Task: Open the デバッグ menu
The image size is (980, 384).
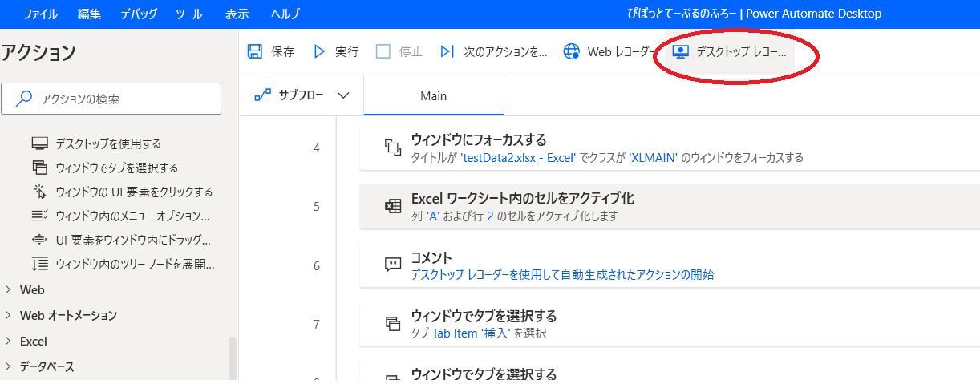Action: click(139, 14)
